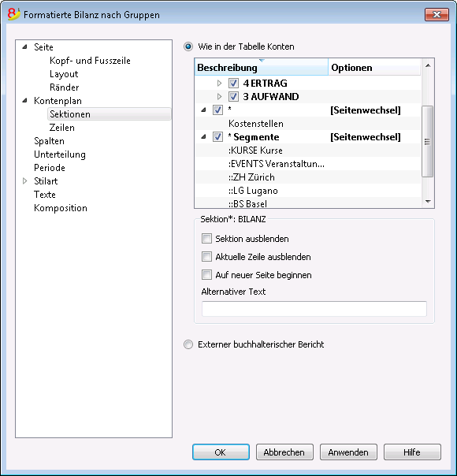Uncheck the * Segmente checkbox
This screenshot has width=457, height=476.
[217, 137]
